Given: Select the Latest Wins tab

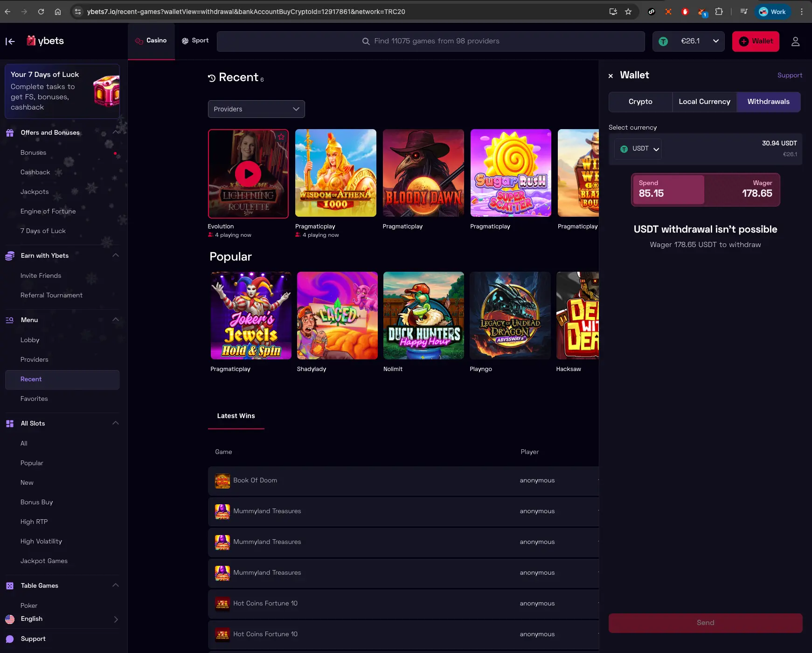Looking at the screenshot, I should point(236,416).
